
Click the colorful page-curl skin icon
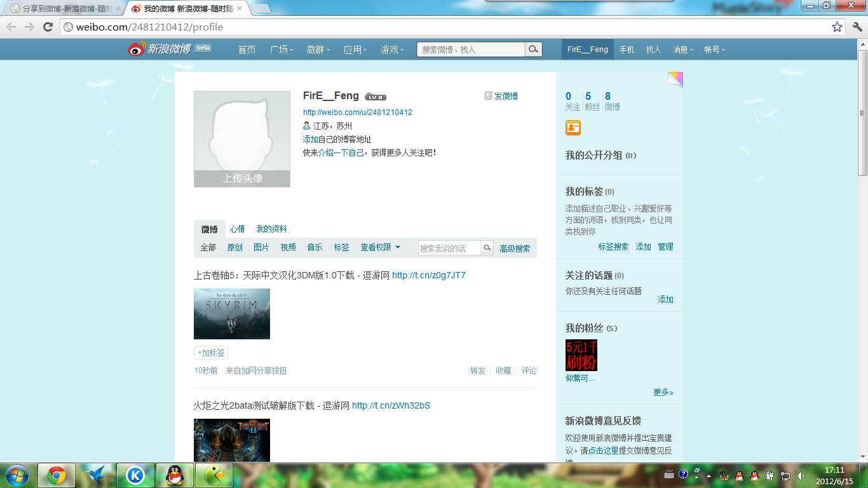(675, 79)
